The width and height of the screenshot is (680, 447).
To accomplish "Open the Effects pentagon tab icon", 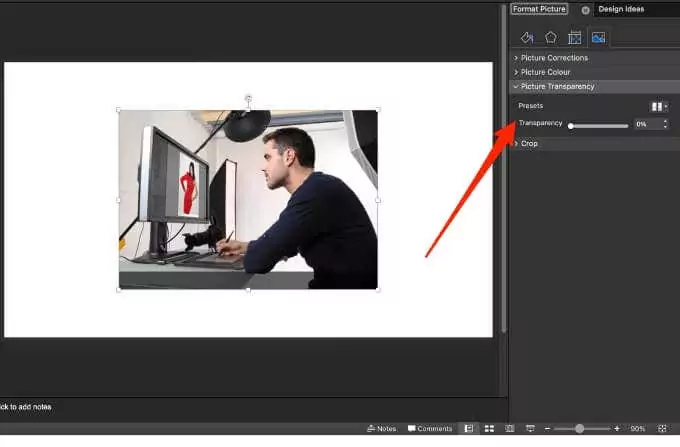I will tap(551, 38).
